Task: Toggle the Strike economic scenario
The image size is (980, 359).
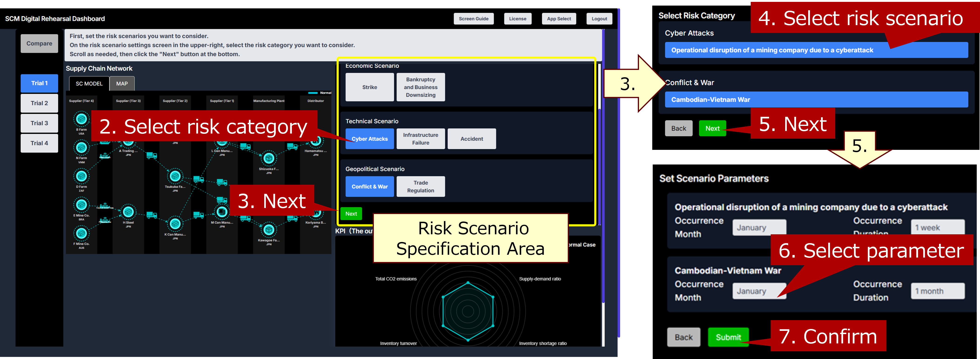Action: (369, 87)
